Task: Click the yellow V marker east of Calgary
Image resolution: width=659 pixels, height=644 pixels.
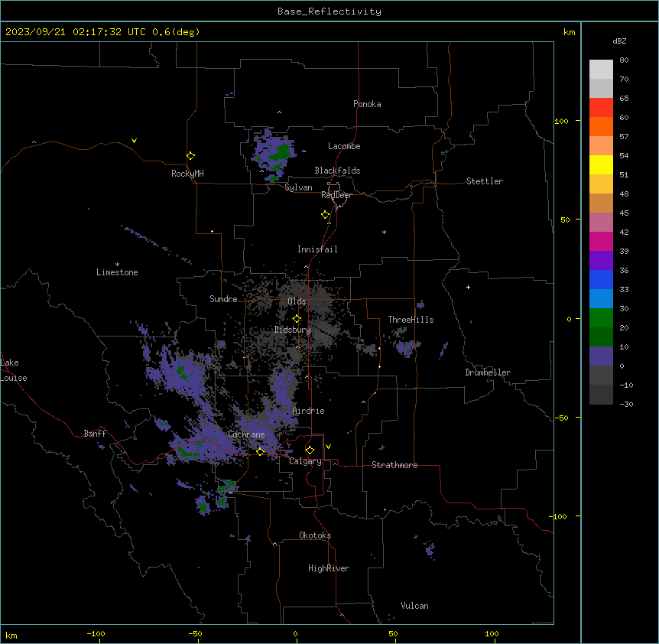Action: coord(328,447)
